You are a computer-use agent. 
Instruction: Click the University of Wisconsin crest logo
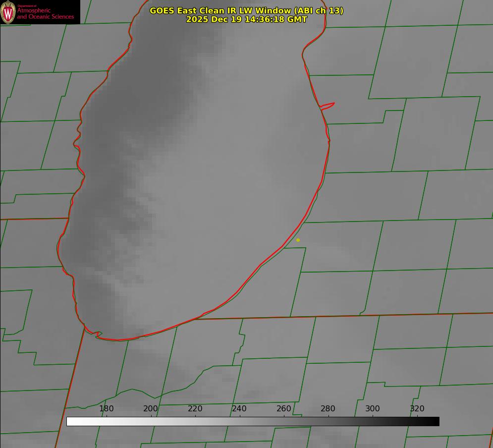pyautogui.click(x=8, y=12)
